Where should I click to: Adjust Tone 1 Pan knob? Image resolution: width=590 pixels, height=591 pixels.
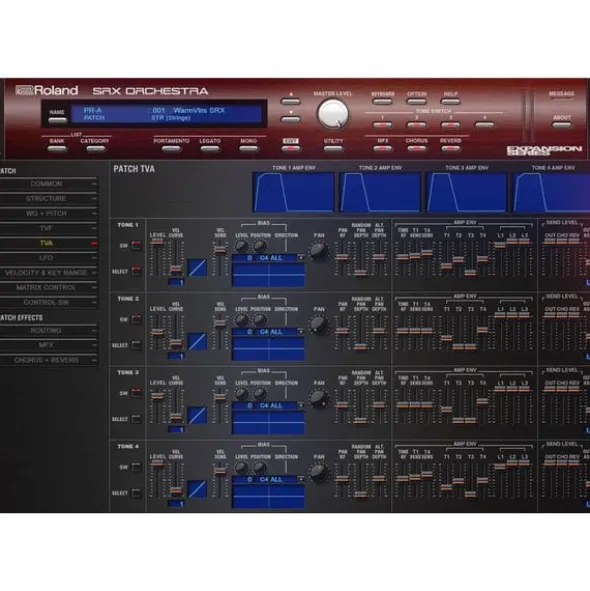click(319, 251)
